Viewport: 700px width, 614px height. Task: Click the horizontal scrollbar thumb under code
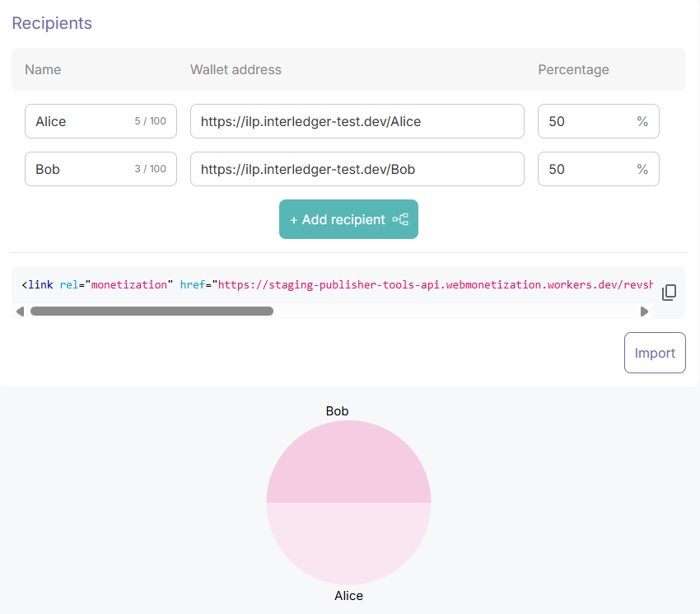152,312
